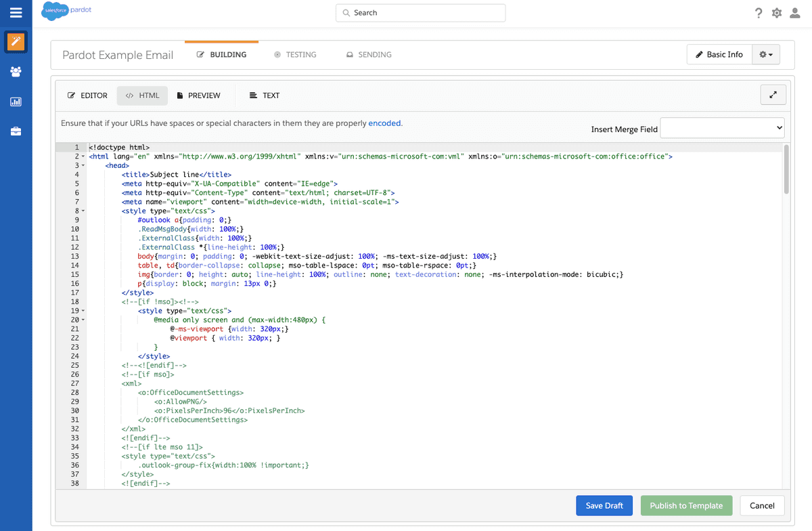The image size is (812, 531).
Task: Click the Save Draft button
Action: pos(604,505)
